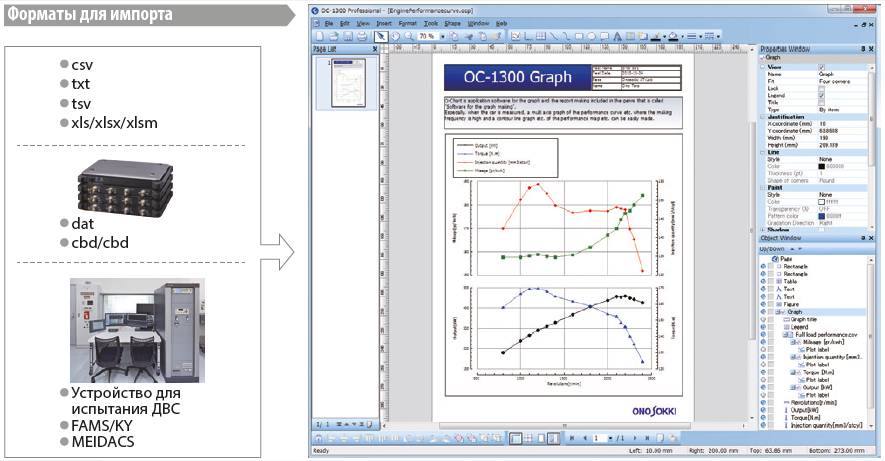Select the text 'A' tool
This screenshot has height=461, width=885.
tap(617, 37)
